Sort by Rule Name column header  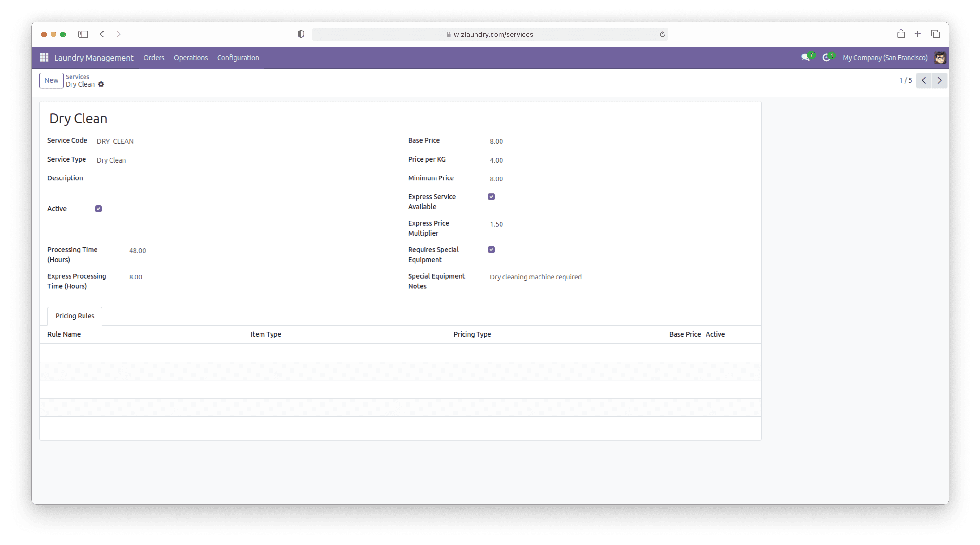[64, 334]
